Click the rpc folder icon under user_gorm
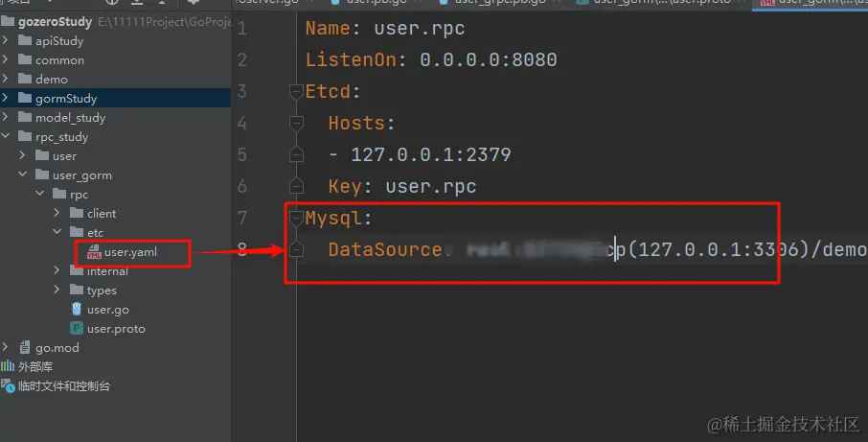 tap(59, 194)
